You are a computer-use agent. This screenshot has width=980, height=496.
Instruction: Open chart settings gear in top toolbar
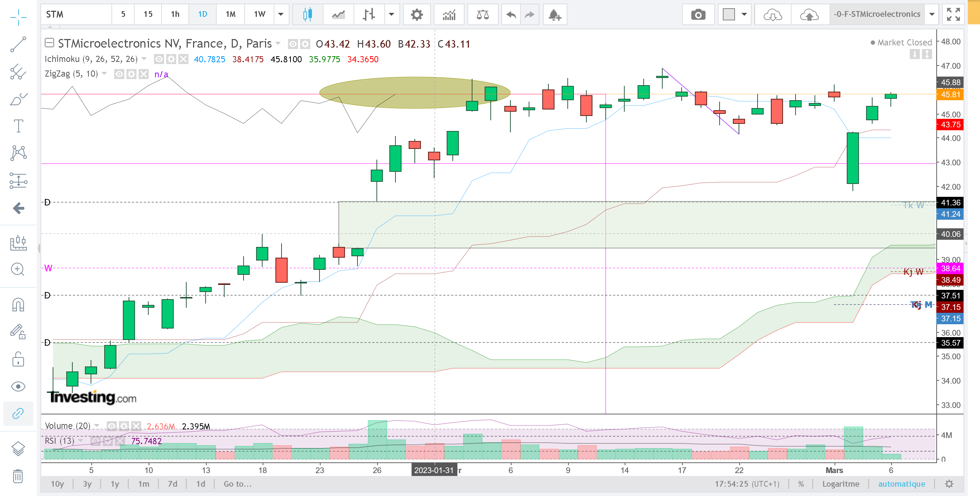point(417,14)
